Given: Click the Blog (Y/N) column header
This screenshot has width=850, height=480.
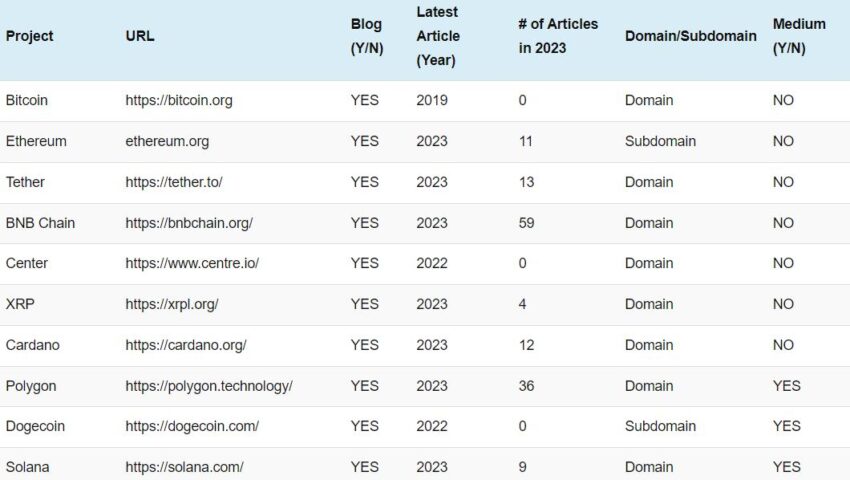Looking at the screenshot, I should pyautogui.click(x=366, y=36).
